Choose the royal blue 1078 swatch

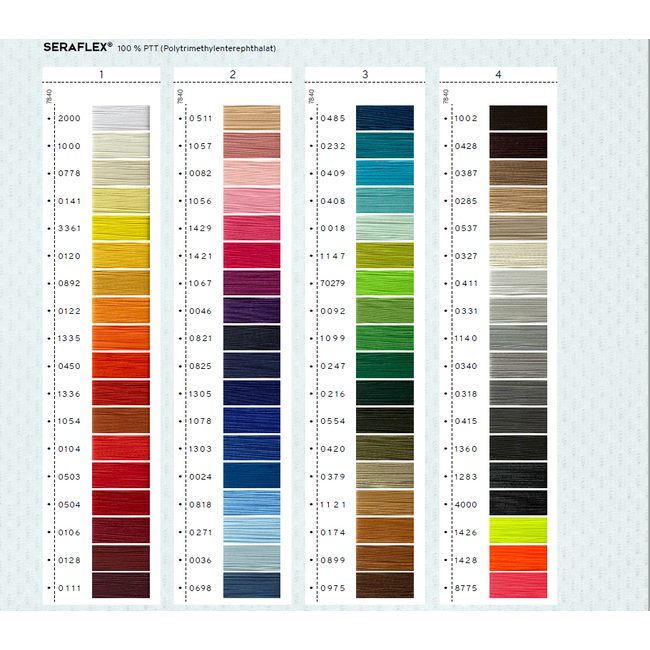coord(251,421)
